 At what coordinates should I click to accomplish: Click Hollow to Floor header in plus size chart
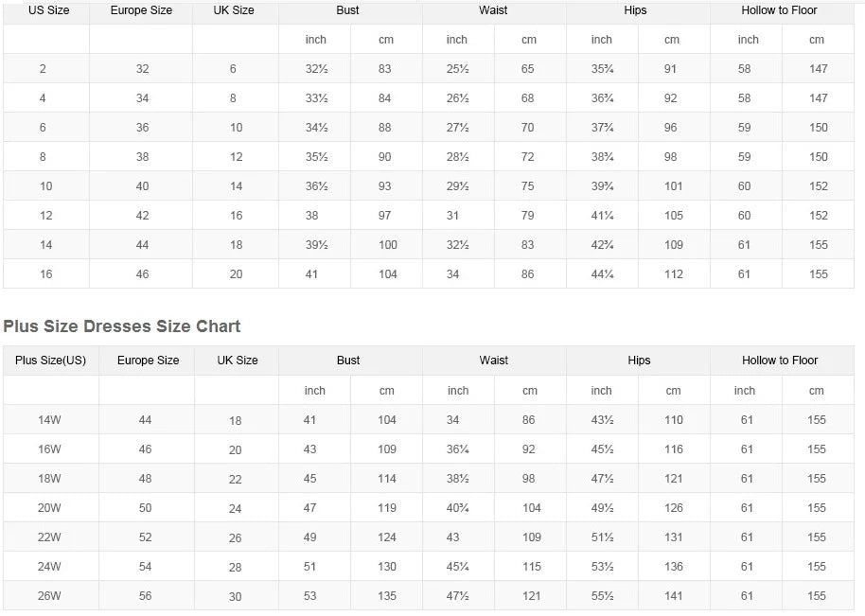(x=780, y=361)
